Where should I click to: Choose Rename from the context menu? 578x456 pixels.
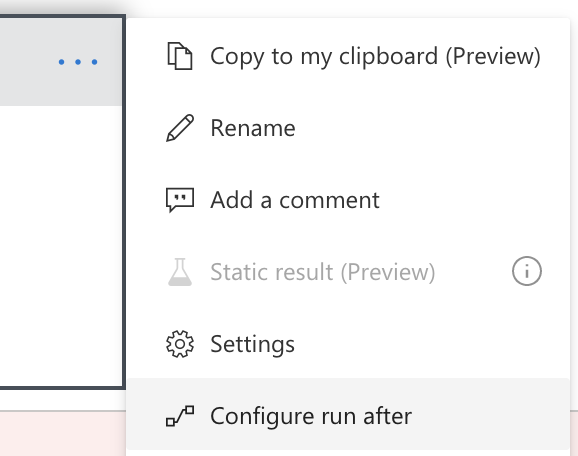253,128
